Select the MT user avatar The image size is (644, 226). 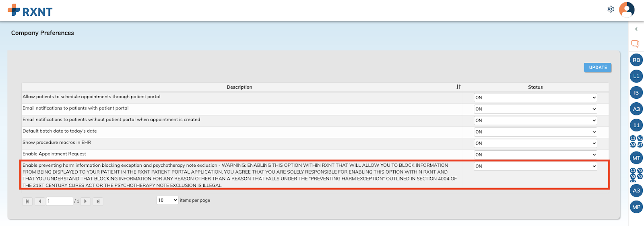click(x=636, y=158)
